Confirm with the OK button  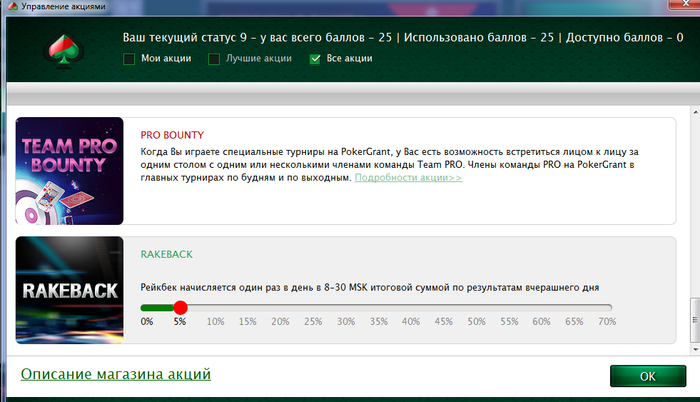(648, 376)
